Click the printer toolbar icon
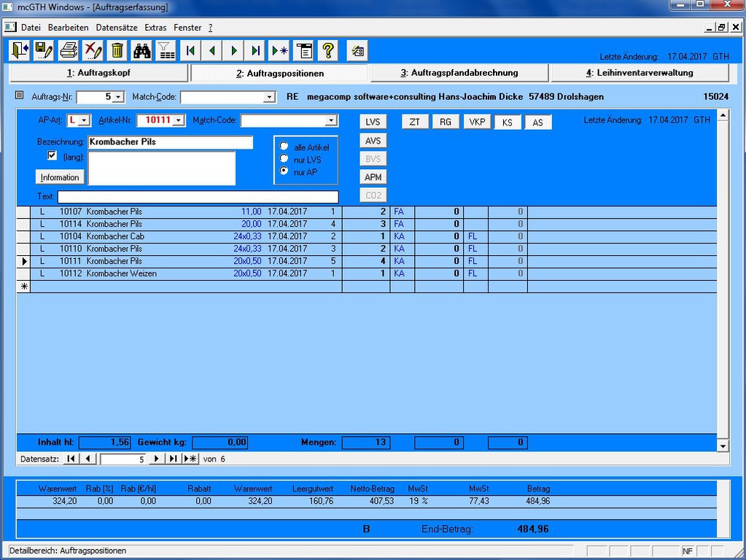This screenshot has height=560, width=746. coord(69,50)
